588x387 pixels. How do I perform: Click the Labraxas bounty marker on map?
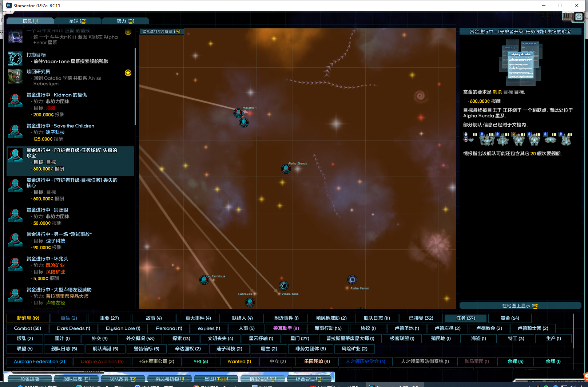[x=250, y=302]
